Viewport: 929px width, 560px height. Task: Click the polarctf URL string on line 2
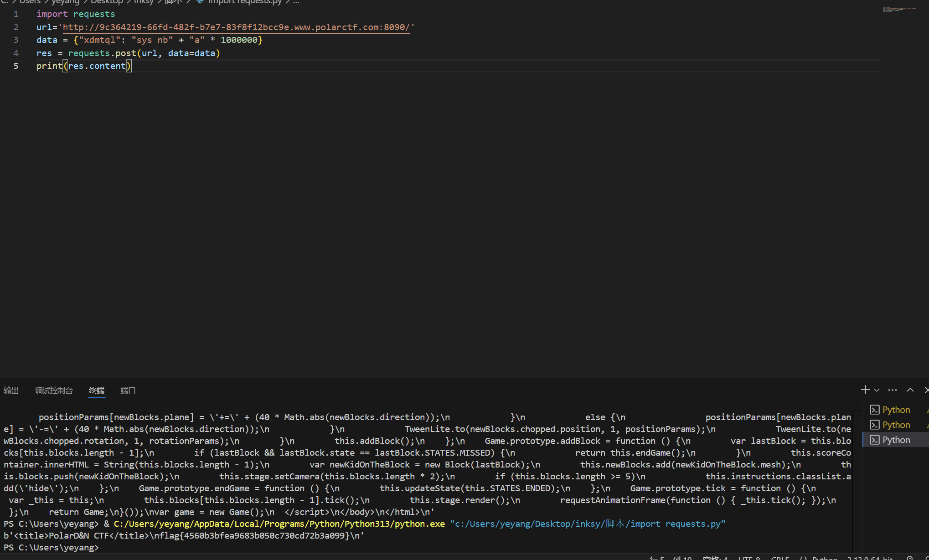point(236,27)
